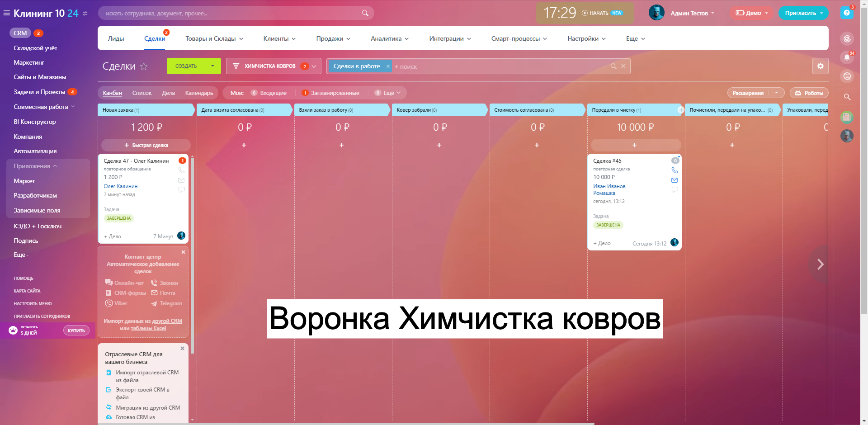Open the dropdown arrow next to СОЗДАТЬ
This screenshot has width=868, height=425.
pyautogui.click(x=213, y=66)
